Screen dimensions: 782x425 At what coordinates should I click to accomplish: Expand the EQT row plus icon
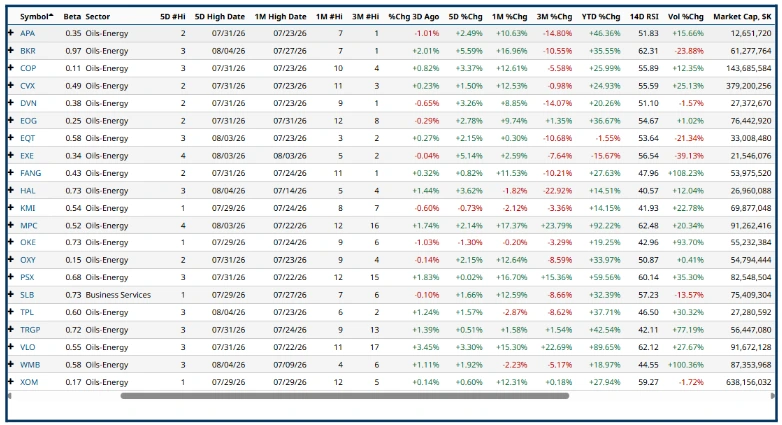coord(10,138)
